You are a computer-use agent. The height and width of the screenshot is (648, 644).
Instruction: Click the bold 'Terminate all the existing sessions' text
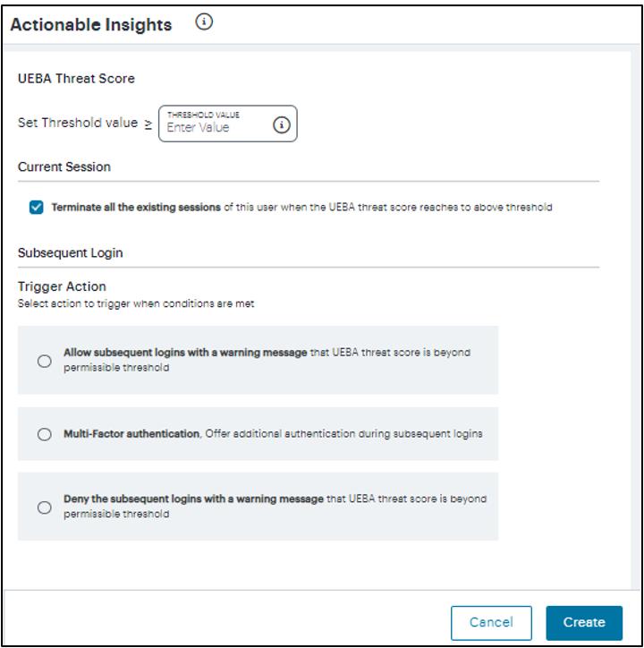(136, 207)
